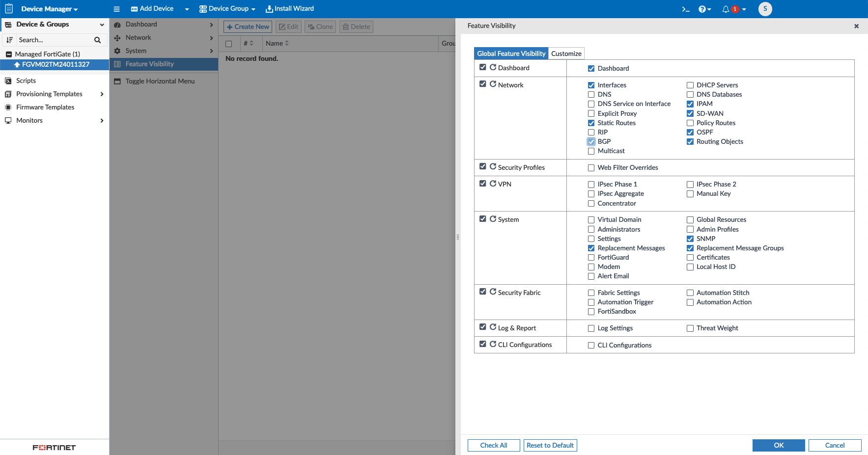The width and height of the screenshot is (868, 455).
Task: Open the System menu item
Action: tap(164, 51)
